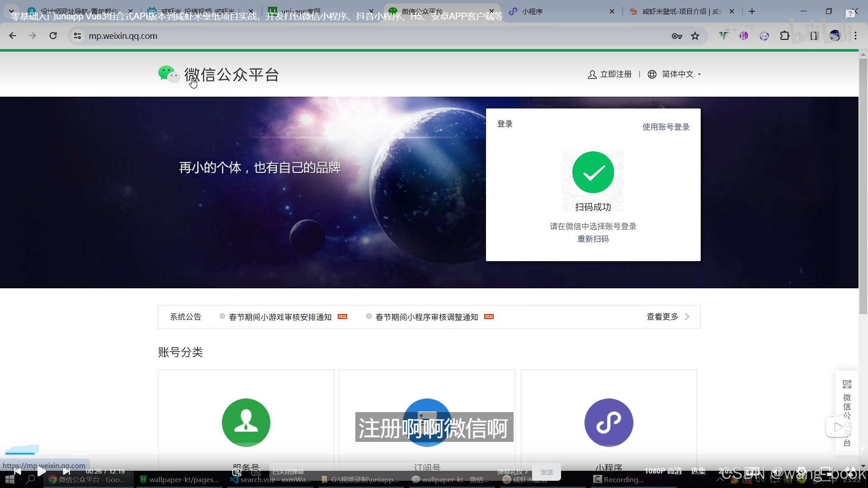Image resolution: width=868 pixels, height=488 pixels.
Task: Open the side QR code icon
Action: [847, 385]
